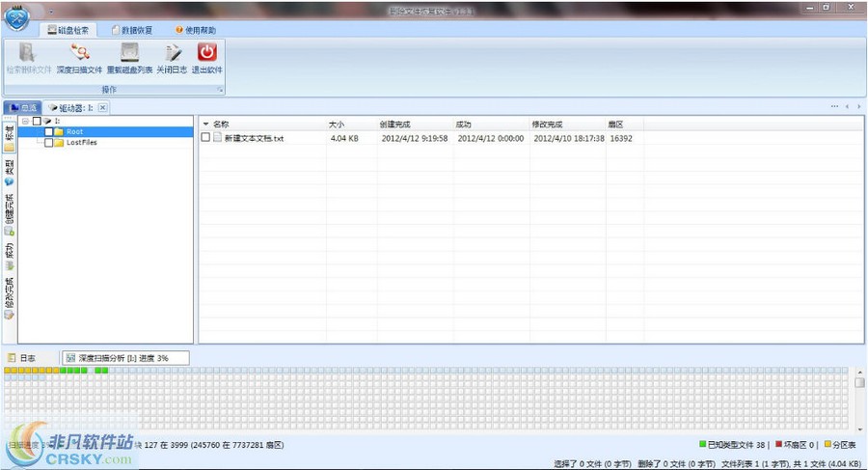Screen dimensions: 868x470
Task: Sort by 扇区 column header
Action: (x=624, y=124)
